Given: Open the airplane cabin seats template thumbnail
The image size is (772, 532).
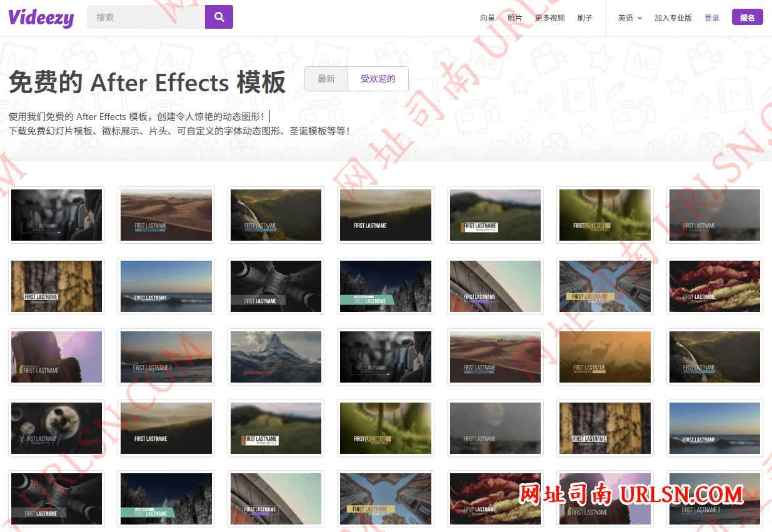Looking at the screenshot, I should tap(56, 214).
